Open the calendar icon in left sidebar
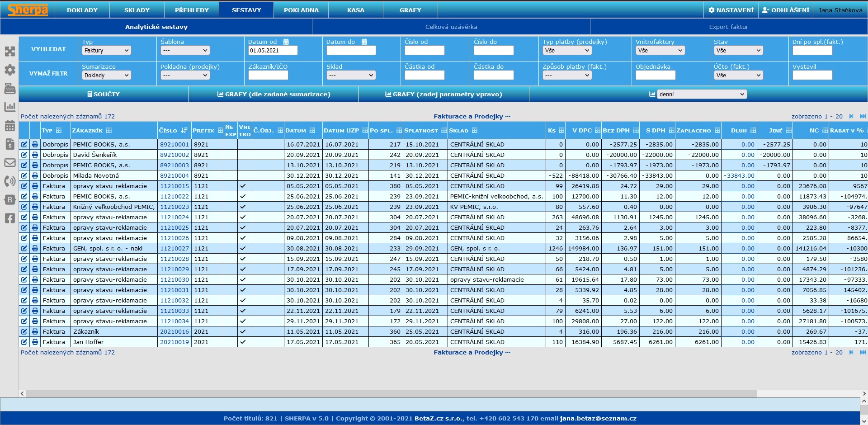868x425 pixels. (x=9, y=126)
